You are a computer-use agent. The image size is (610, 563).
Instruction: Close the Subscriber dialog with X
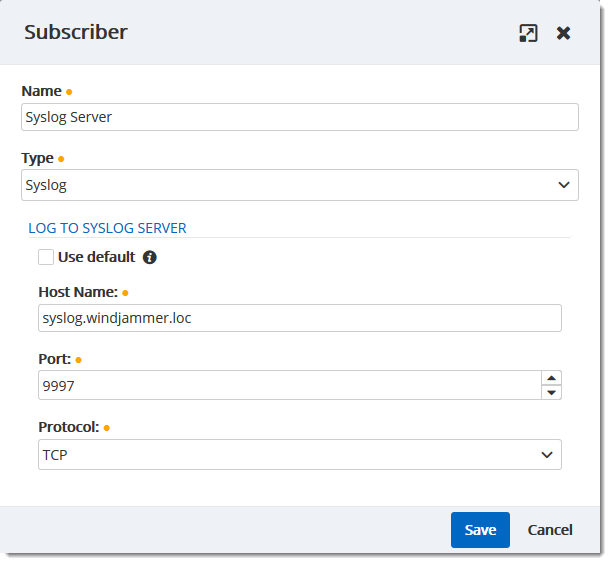coord(564,33)
